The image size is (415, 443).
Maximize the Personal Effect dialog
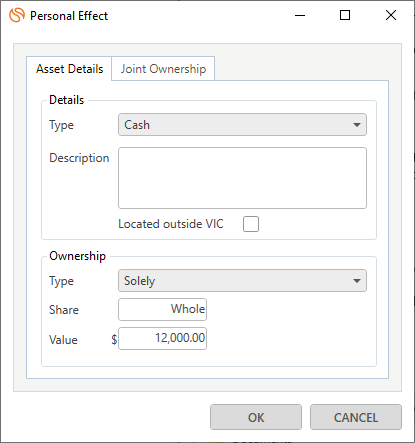tap(345, 15)
